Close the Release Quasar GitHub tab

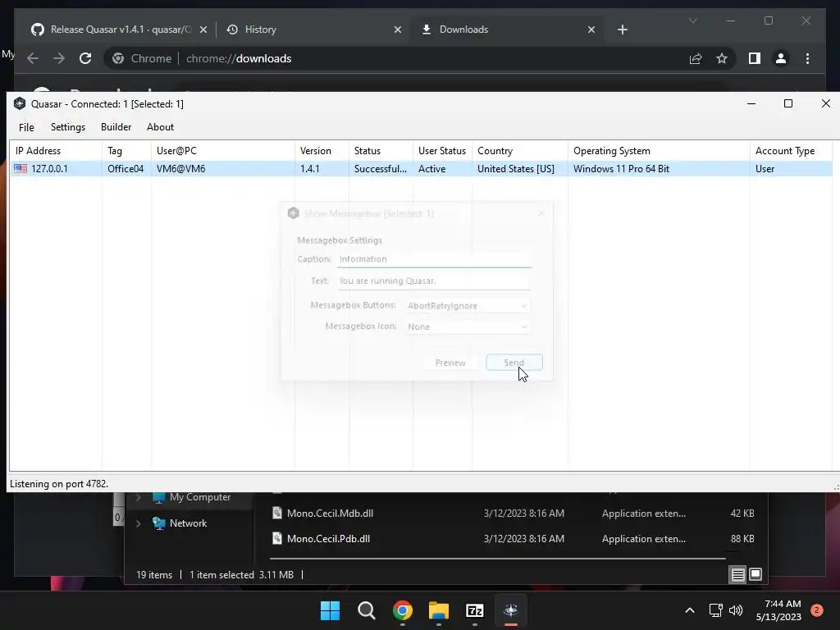click(203, 30)
